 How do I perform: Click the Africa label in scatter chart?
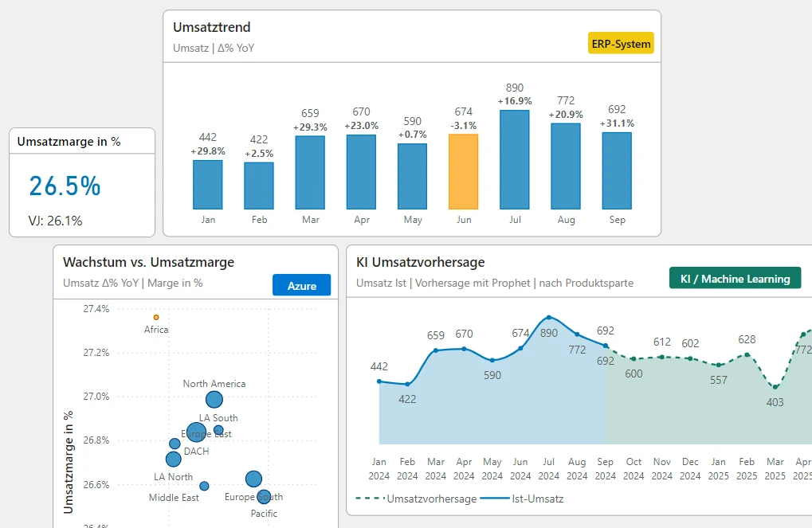point(156,329)
